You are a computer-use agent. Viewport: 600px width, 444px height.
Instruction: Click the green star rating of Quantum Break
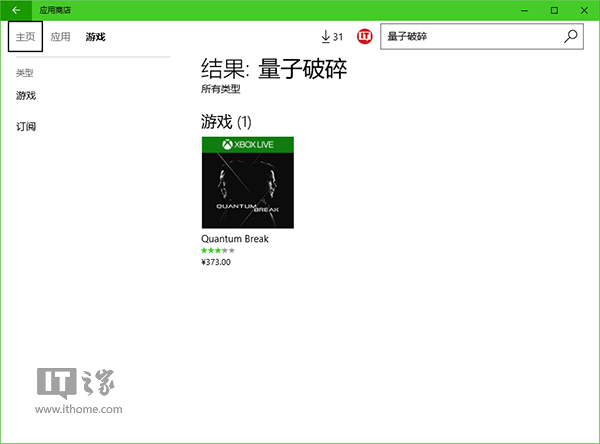(218, 251)
